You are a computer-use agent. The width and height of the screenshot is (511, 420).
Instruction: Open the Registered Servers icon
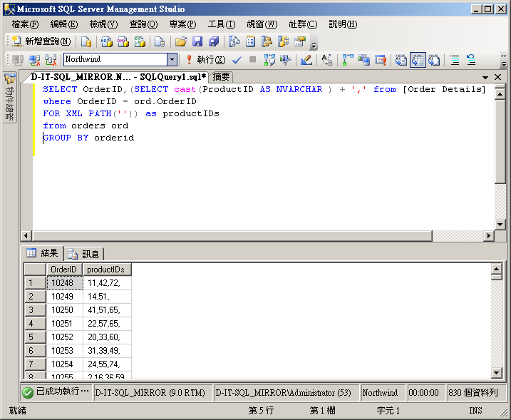point(234,41)
